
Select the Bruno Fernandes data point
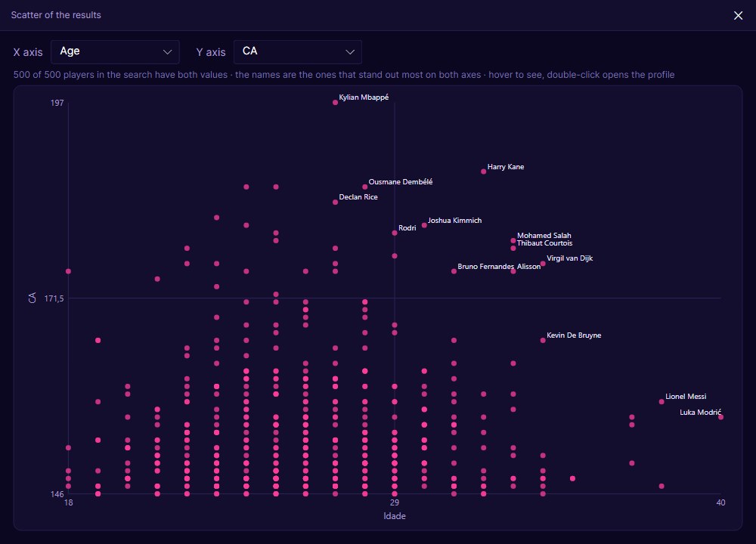(454, 271)
